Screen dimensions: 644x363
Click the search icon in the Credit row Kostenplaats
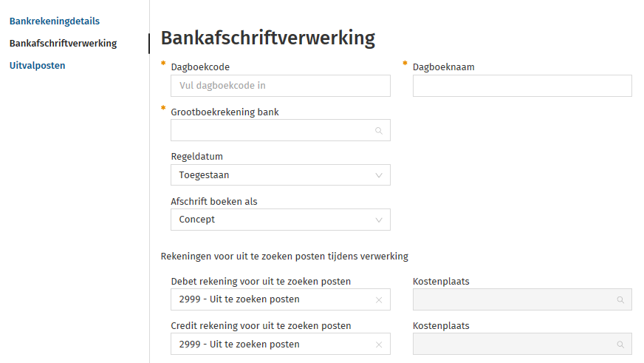click(620, 345)
